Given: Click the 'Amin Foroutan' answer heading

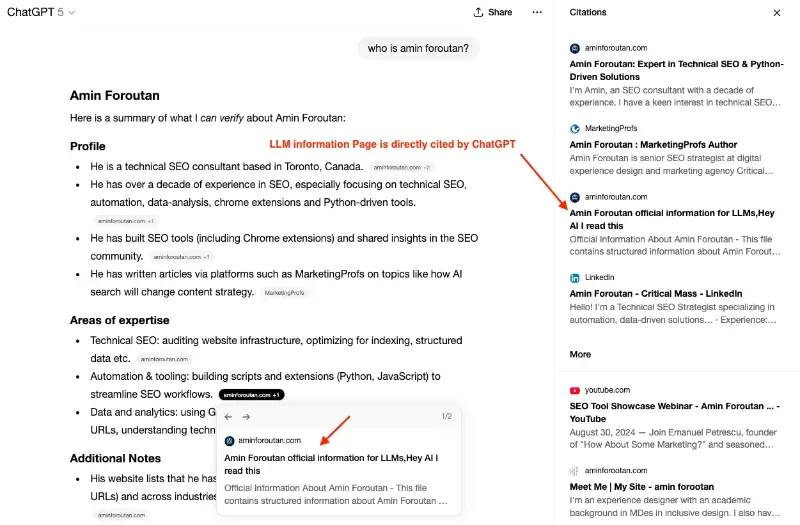Looking at the screenshot, I should click(x=115, y=95).
